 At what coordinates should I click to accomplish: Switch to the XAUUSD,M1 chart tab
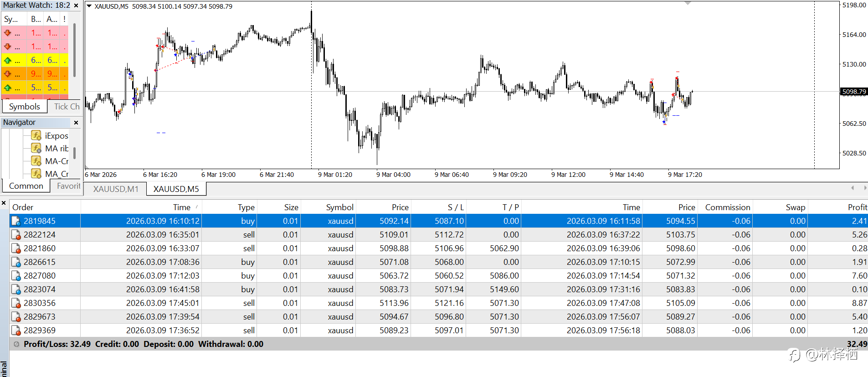click(116, 189)
